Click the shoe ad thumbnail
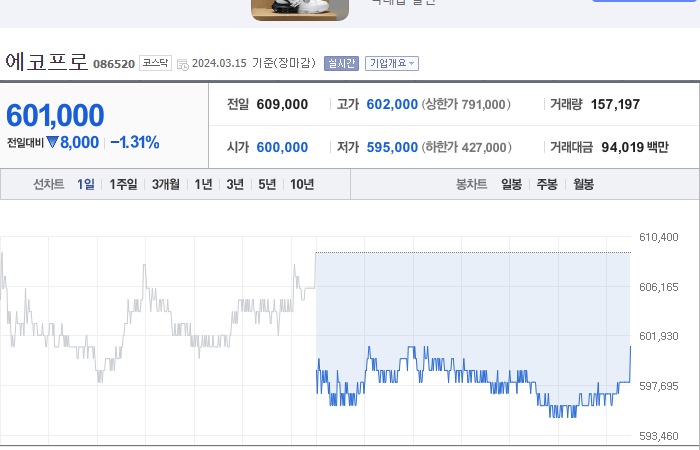The image size is (700, 450). 300,10
